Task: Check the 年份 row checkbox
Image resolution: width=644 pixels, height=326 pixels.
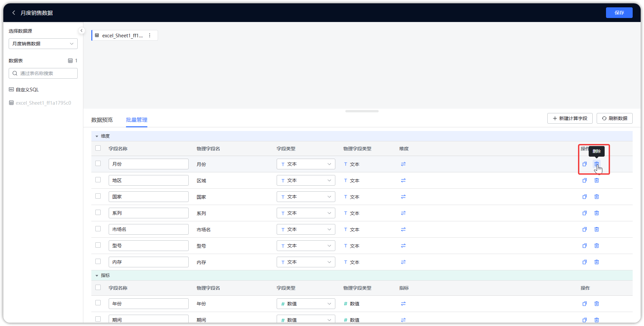Action: click(x=98, y=303)
